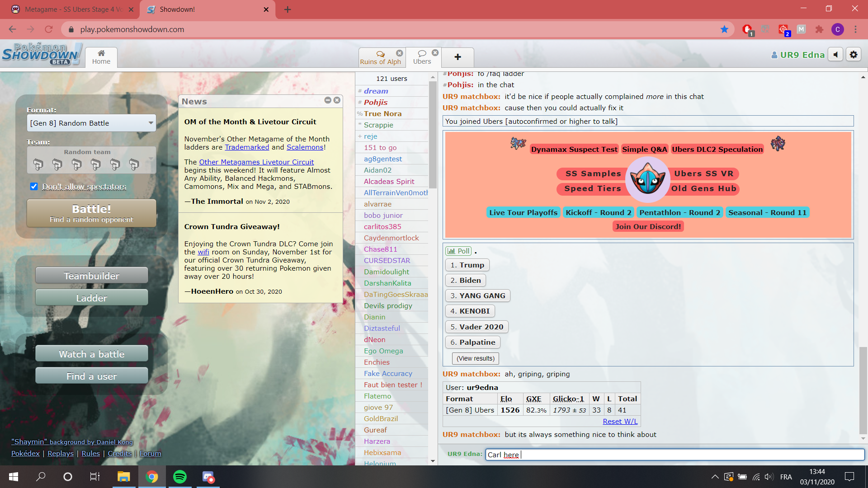Open the Teambuilder
868x488 pixels.
coord(91,276)
